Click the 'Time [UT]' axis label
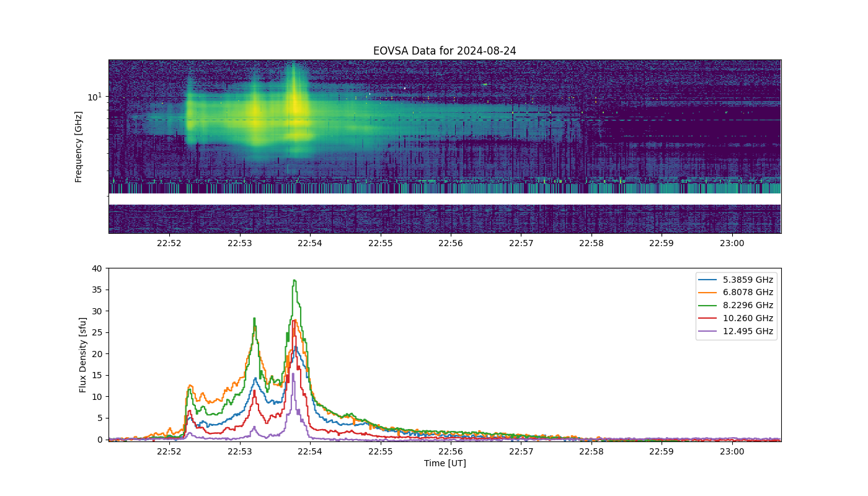 445,463
